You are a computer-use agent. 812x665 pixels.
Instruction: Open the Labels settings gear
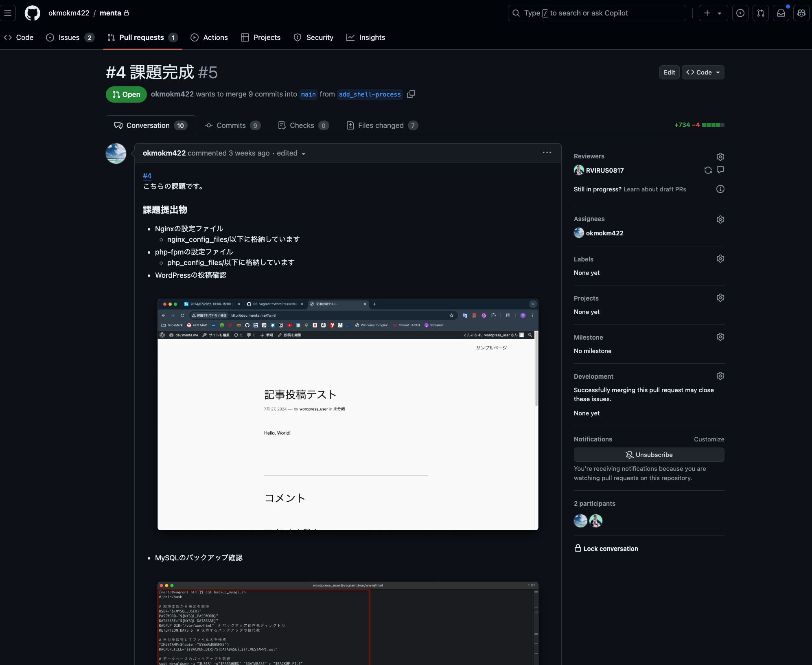coord(720,259)
